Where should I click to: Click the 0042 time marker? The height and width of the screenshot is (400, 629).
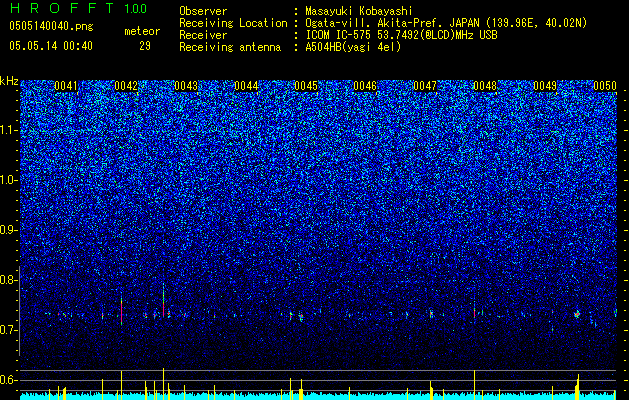click(x=126, y=86)
